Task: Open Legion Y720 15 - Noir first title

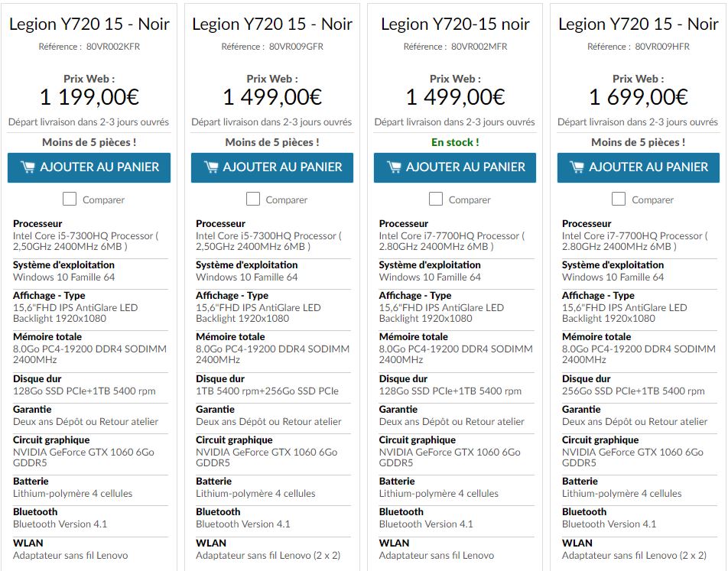Action: [x=89, y=24]
